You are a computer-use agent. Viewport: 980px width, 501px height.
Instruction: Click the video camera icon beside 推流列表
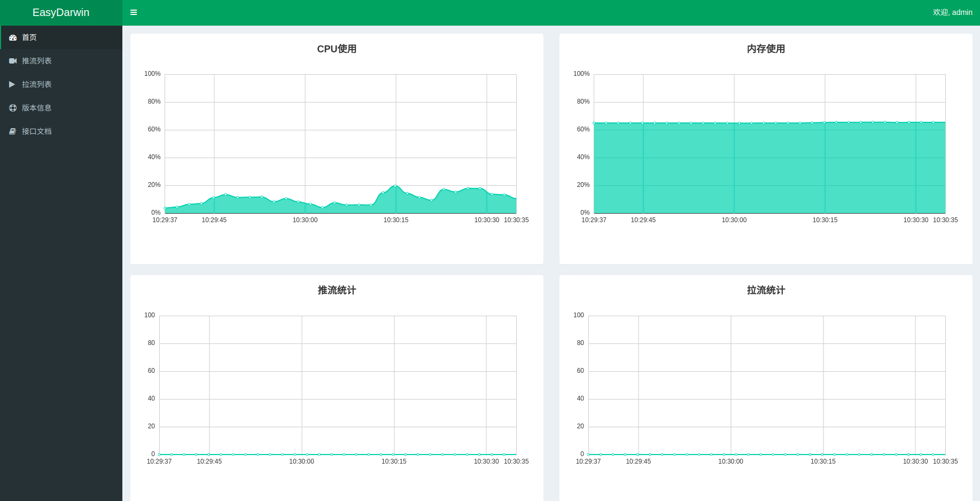pyautogui.click(x=13, y=61)
